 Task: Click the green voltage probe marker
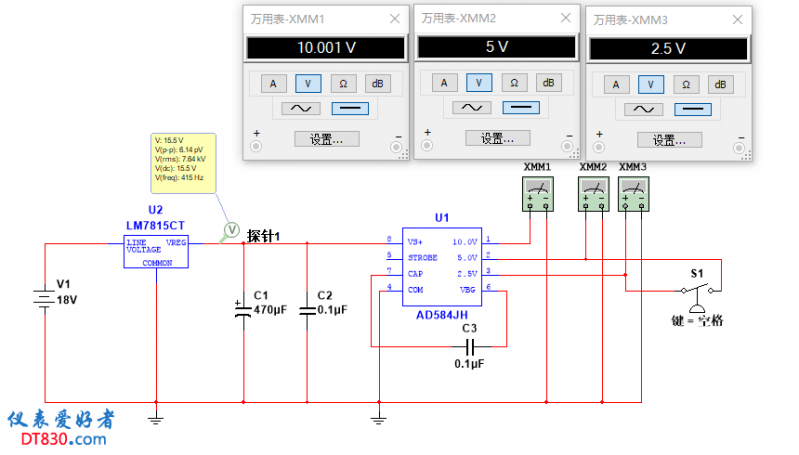click(x=230, y=231)
